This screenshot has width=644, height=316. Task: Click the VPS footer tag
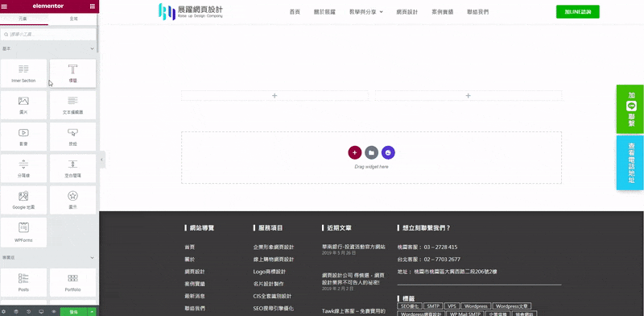[452, 306]
